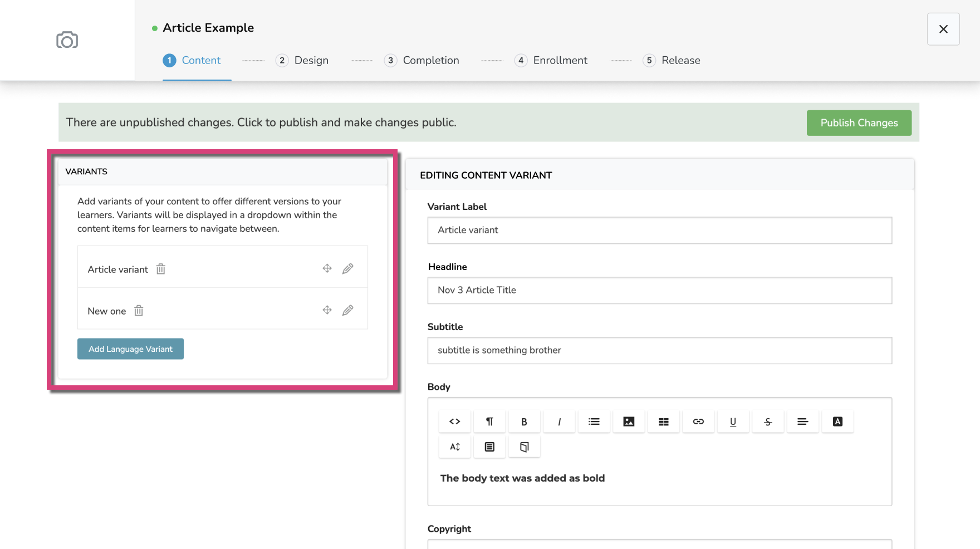Viewport: 980px width, 549px height.
Task: Click the Copyright field label
Action: point(449,529)
